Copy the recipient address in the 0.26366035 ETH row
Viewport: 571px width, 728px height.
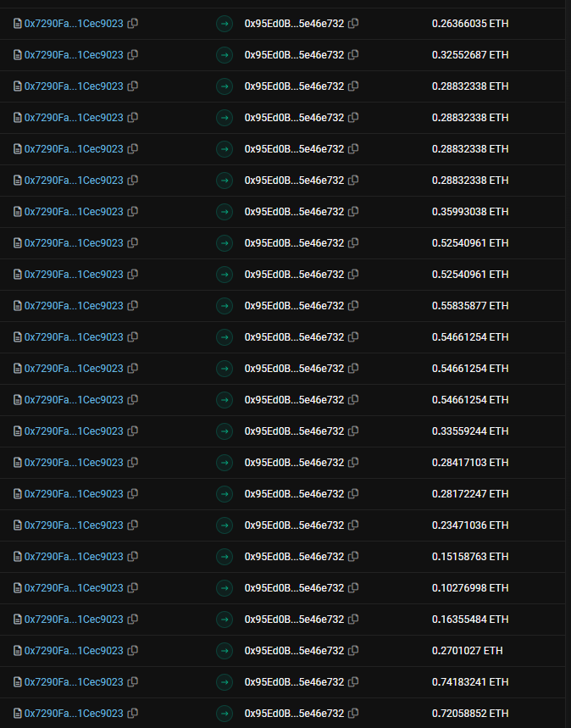pyautogui.click(x=353, y=23)
